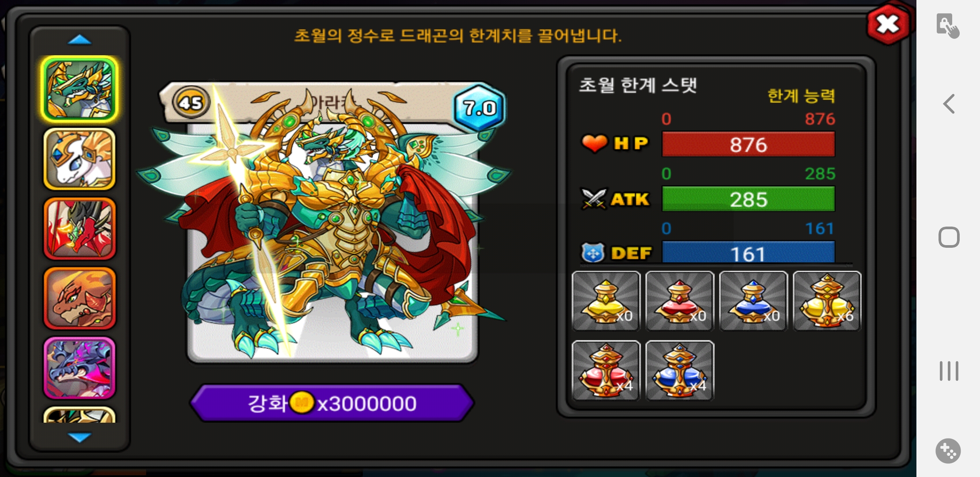Image resolution: width=980 pixels, height=477 pixels.
Task: Choose the purple dark dragon portrait
Action: 80,367
